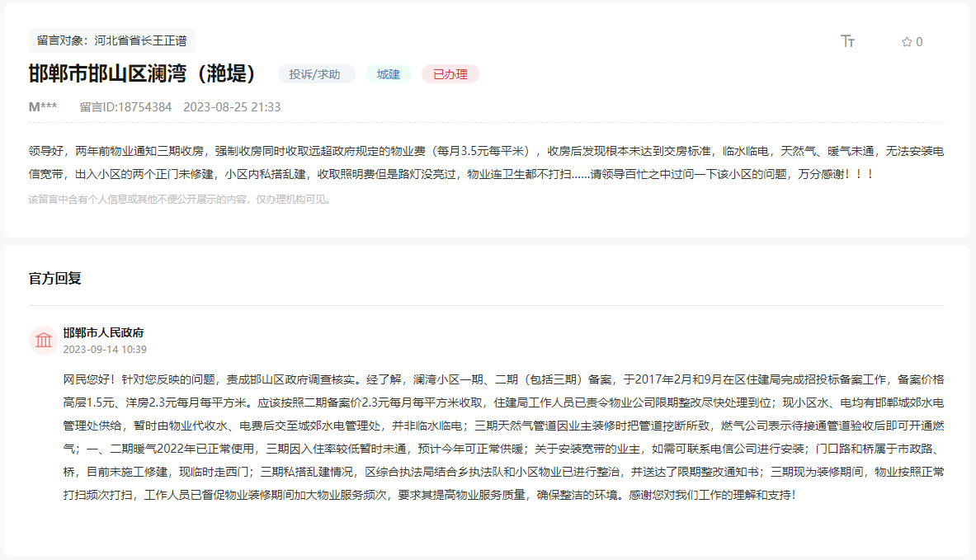
Task: Click the reply text starting with 网民您好
Action: (503, 437)
